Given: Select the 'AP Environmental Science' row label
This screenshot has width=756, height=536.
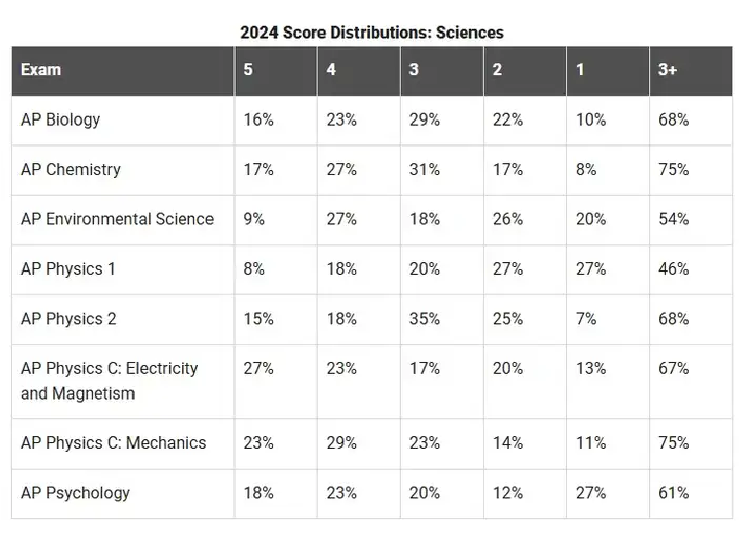Looking at the screenshot, I should (x=117, y=219).
